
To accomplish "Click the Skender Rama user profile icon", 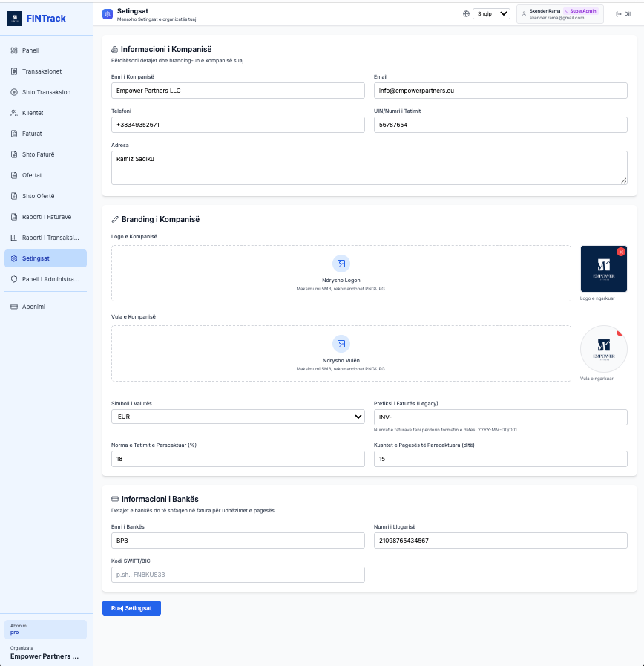I will pos(524,13).
